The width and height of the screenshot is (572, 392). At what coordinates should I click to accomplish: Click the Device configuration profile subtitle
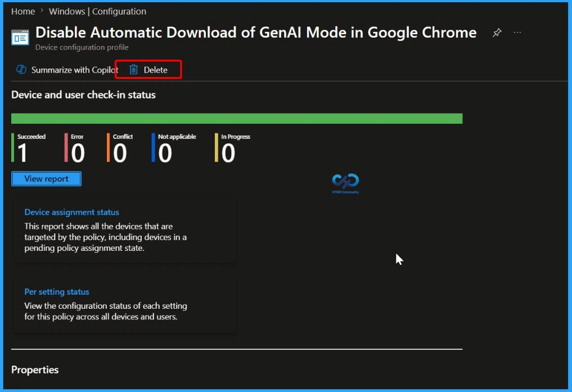82,47
